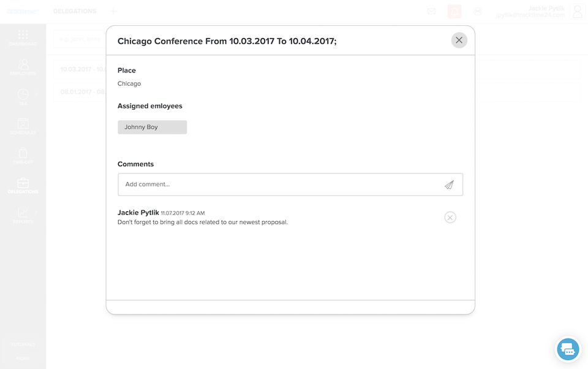Screen dimensions: 588x369
Task: Click the round user icon beside the red icon
Action: 477,11
